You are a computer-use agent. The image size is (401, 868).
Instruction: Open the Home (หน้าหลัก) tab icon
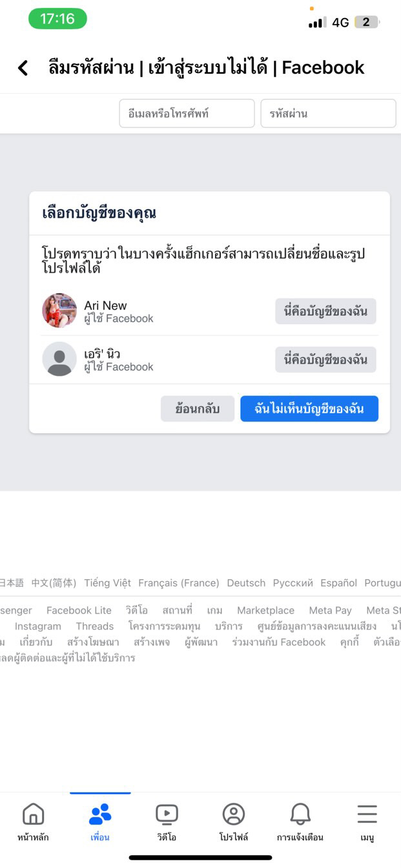[x=33, y=814]
